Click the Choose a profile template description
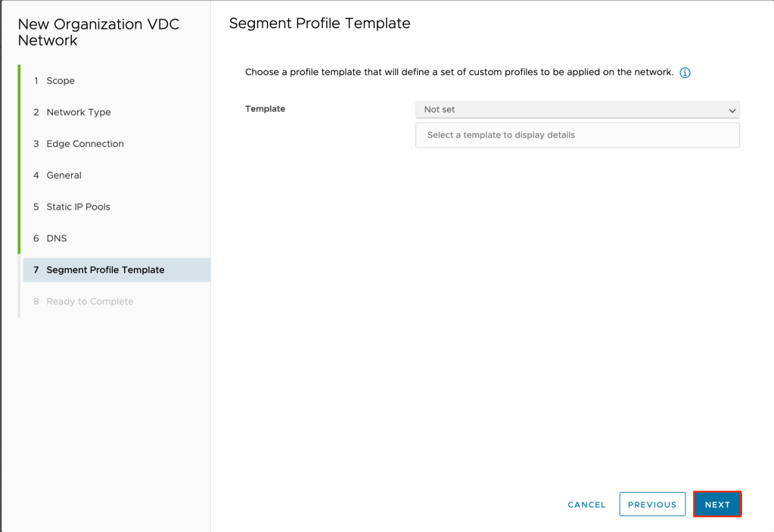 click(458, 73)
